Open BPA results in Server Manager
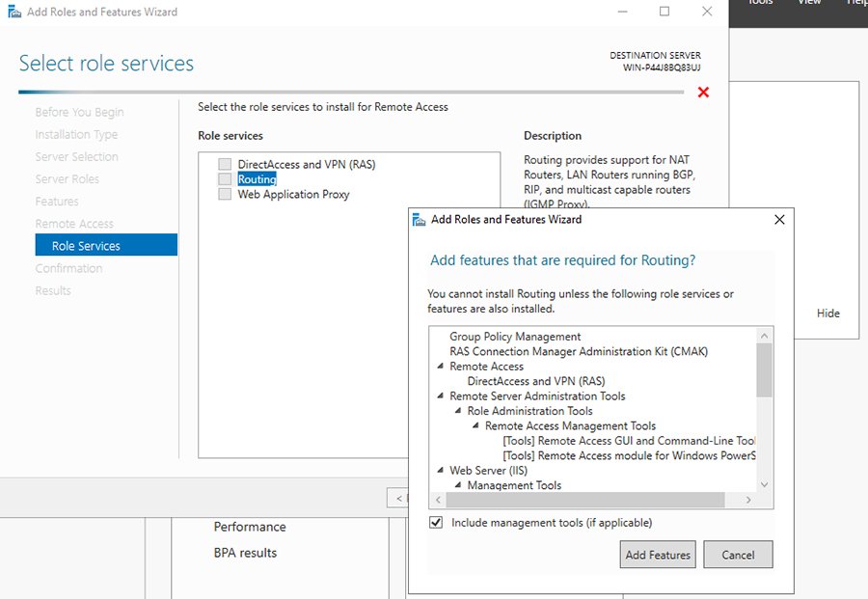The width and height of the screenshot is (868, 599). click(x=245, y=553)
